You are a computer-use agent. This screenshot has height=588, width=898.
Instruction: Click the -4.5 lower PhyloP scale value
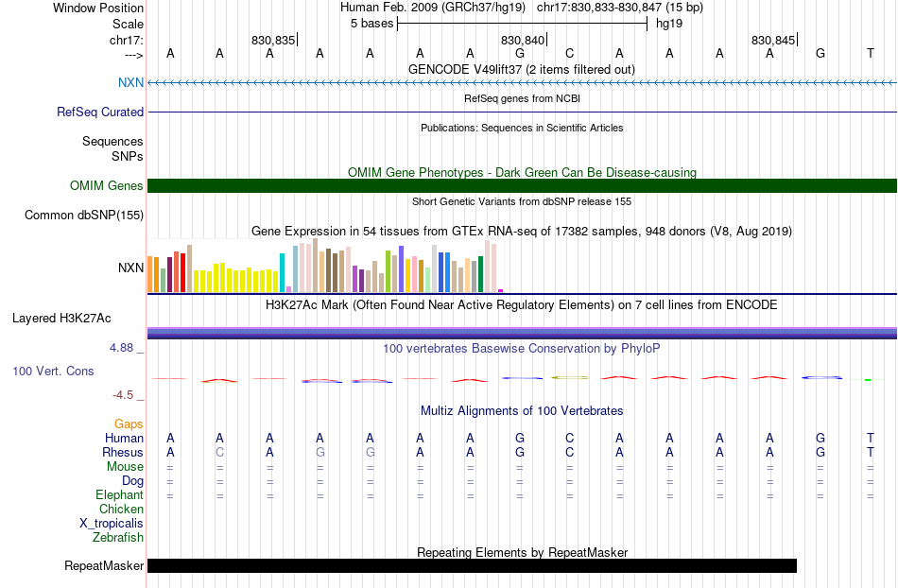tap(123, 395)
